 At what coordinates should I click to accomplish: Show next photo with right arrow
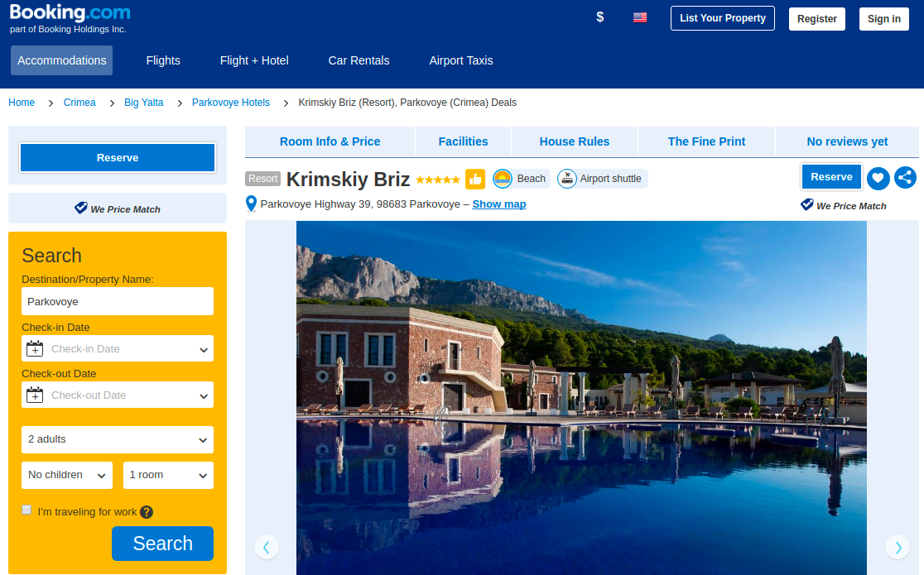898,548
